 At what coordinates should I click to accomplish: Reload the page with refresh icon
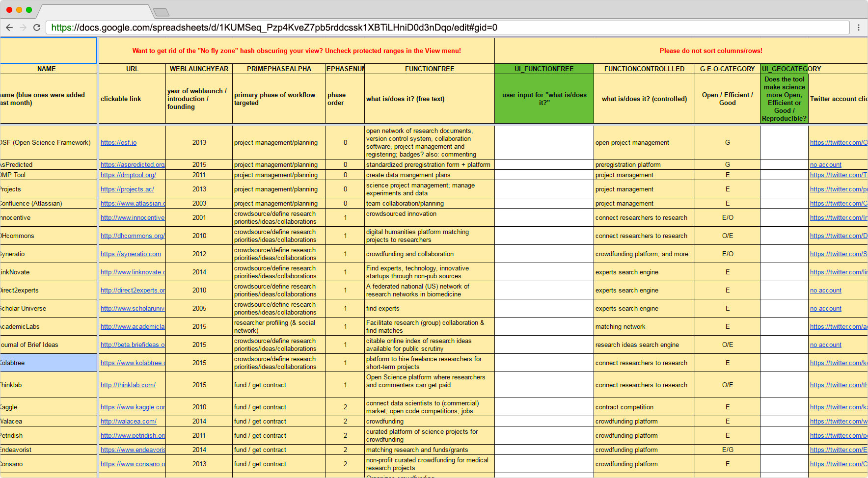(x=37, y=27)
